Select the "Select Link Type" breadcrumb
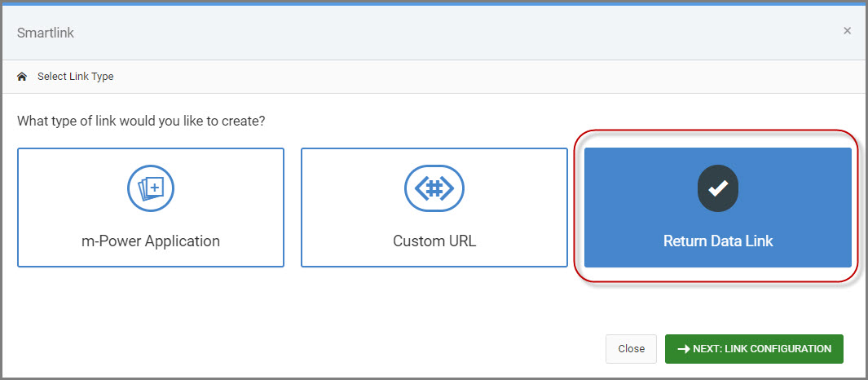 (x=76, y=77)
